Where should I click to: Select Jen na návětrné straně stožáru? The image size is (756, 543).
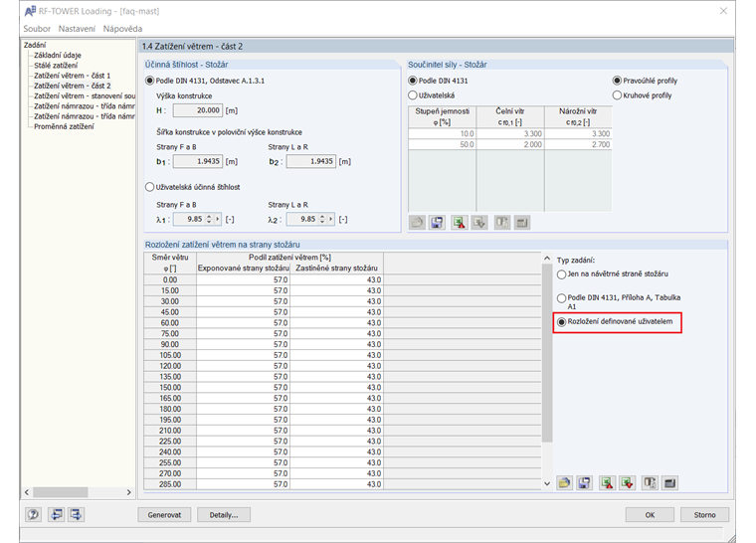(562, 273)
